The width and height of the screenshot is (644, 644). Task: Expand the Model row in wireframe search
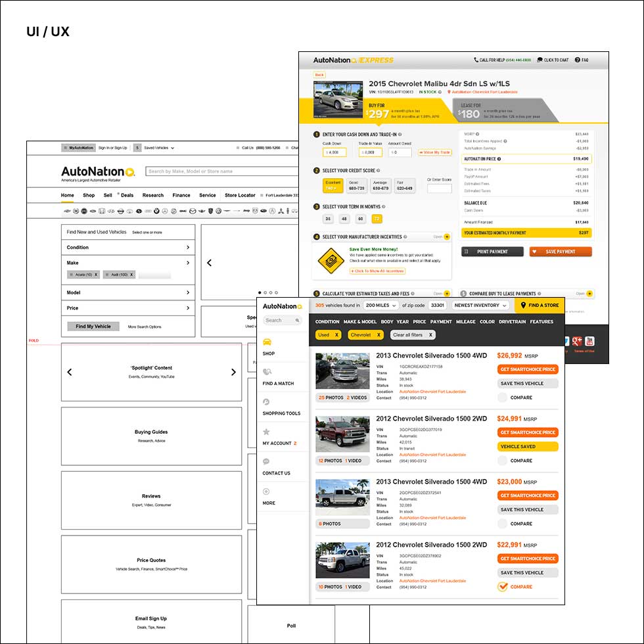(x=128, y=293)
